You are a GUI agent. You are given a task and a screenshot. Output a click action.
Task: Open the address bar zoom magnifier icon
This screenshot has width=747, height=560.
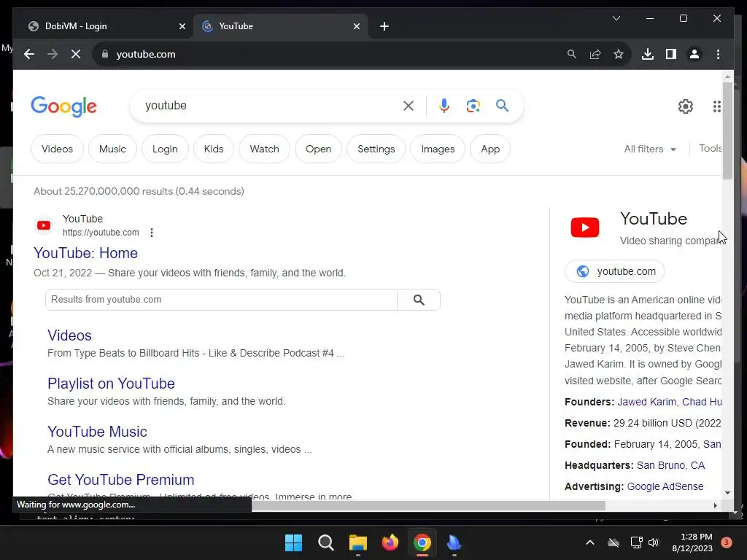pyautogui.click(x=572, y=54)
